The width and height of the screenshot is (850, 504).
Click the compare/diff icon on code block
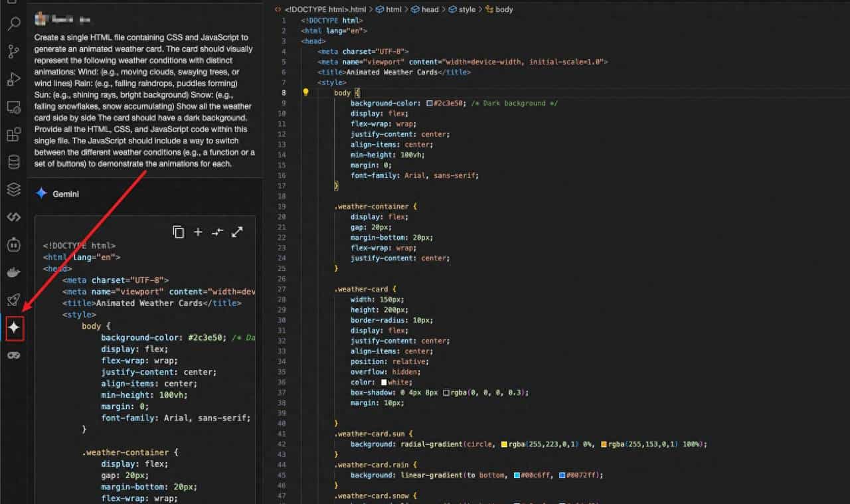(217, 232)
